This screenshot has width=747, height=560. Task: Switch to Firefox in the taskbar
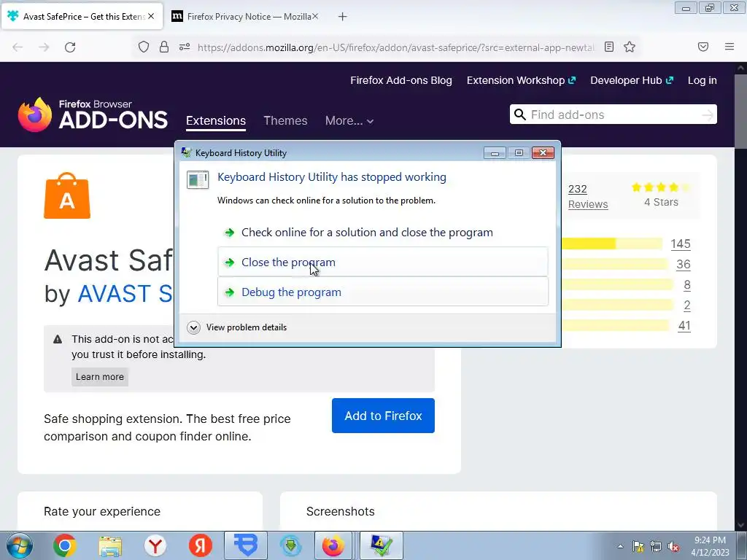click(x=333, y=545)
